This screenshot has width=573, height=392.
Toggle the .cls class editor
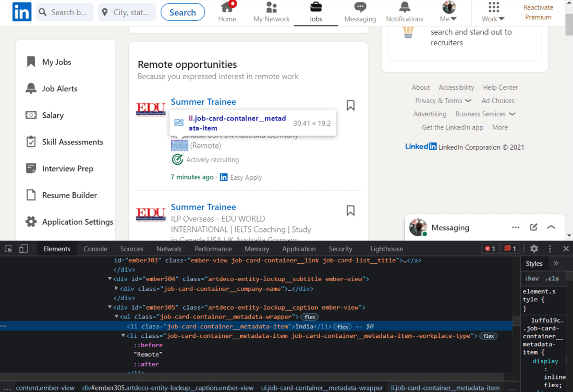(552, 278)
